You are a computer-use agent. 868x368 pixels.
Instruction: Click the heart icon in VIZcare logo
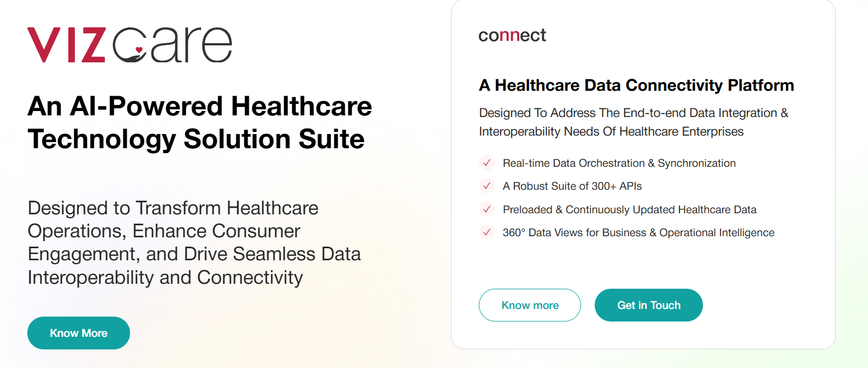tap(139, 50)
